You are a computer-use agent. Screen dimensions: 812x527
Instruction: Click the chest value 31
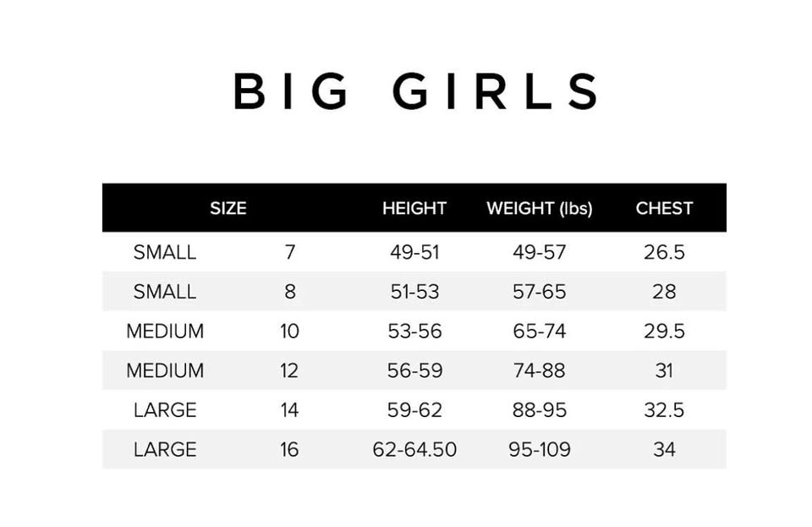pyautogui.click(x=664, y=371)
